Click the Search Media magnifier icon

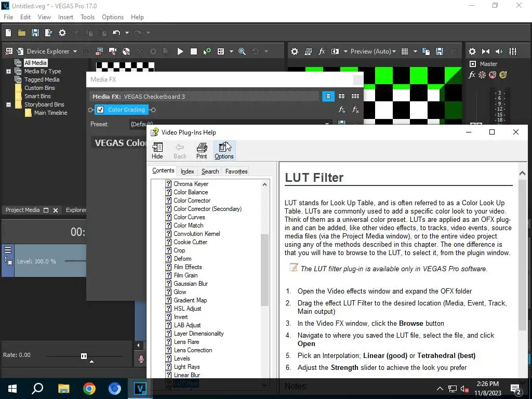[x=242, y=51]
